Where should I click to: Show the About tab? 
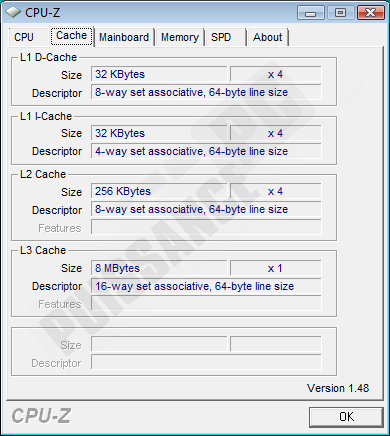(x=267, y=37)
